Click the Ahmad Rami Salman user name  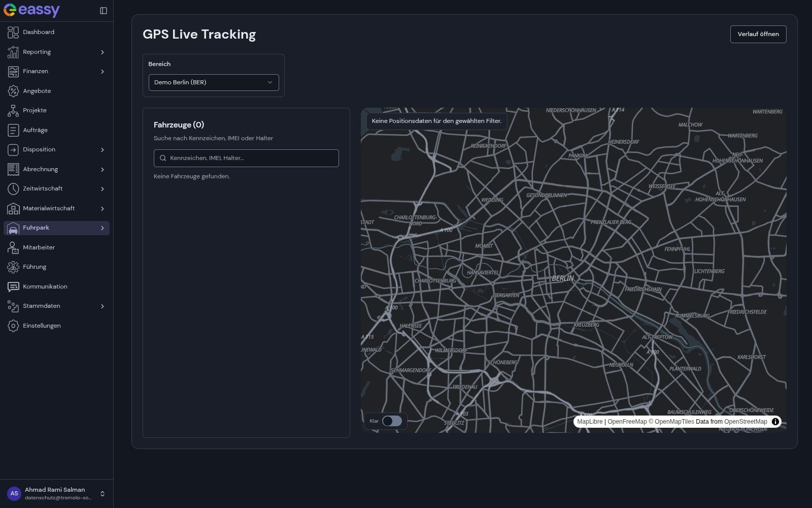[x=55, y=490]
